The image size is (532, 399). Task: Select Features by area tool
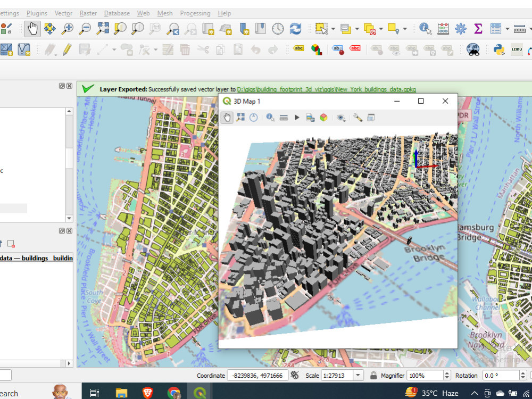tap(321, 29)
